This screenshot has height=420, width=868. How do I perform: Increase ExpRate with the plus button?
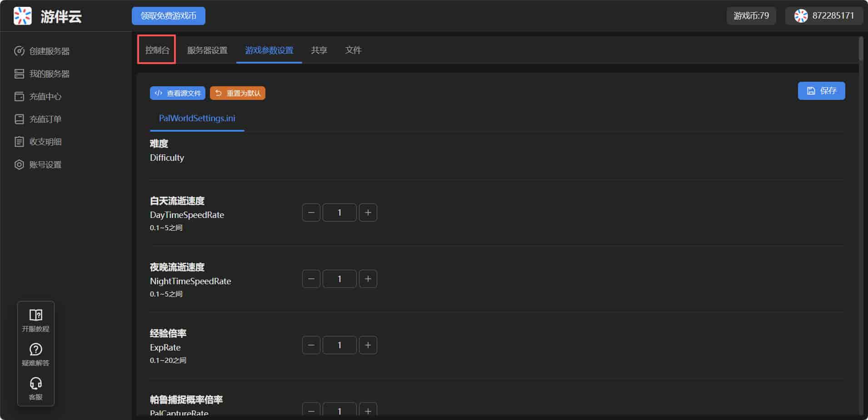coord(368,345)
